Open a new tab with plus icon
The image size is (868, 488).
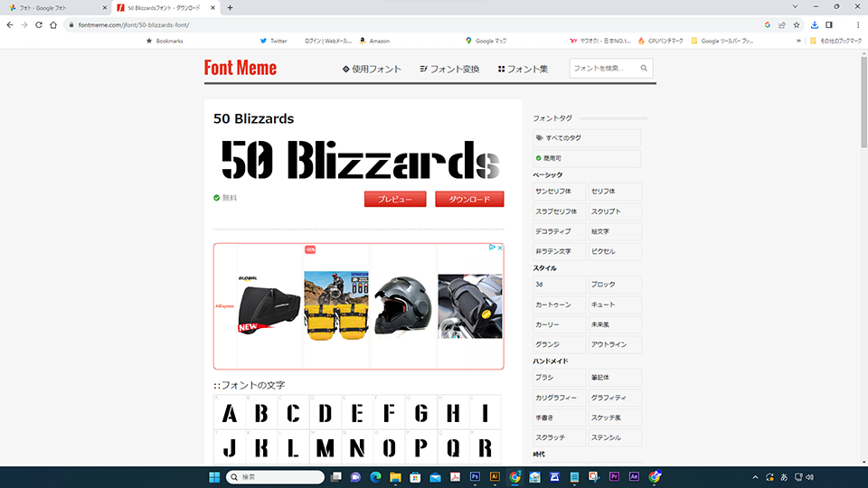(230, 7)
